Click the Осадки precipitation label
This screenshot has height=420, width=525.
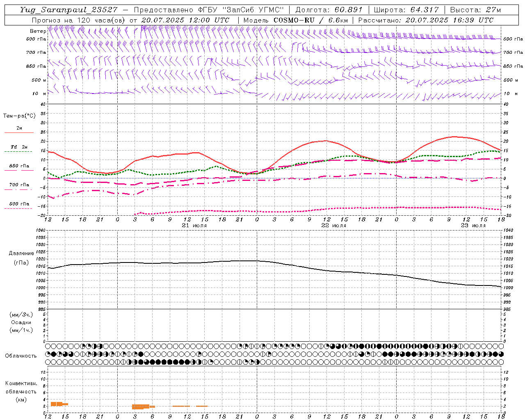[21, 322]
